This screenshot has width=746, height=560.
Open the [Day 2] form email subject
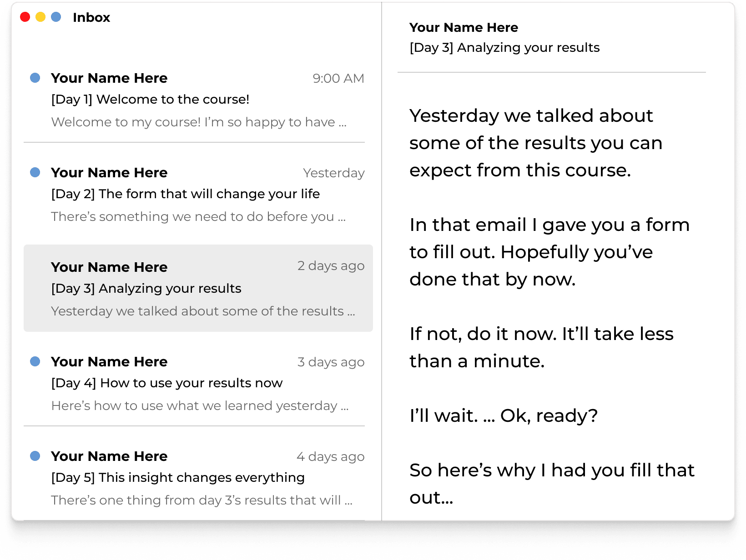(x=186, y=194)
